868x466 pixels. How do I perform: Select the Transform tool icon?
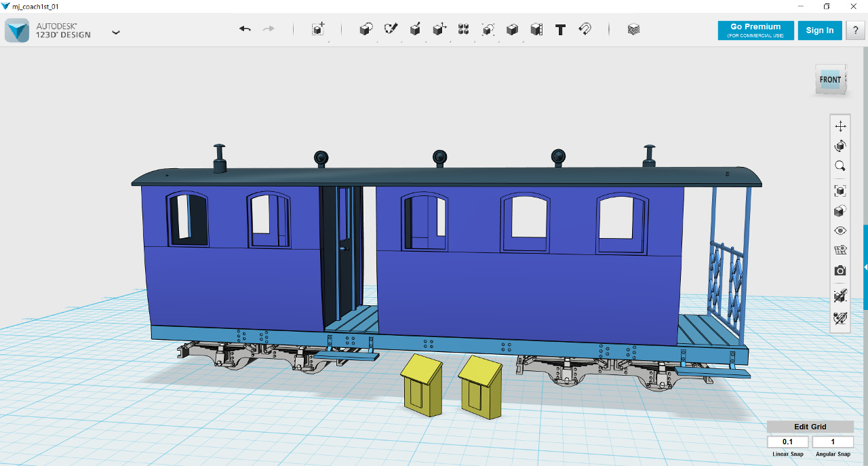318,29
